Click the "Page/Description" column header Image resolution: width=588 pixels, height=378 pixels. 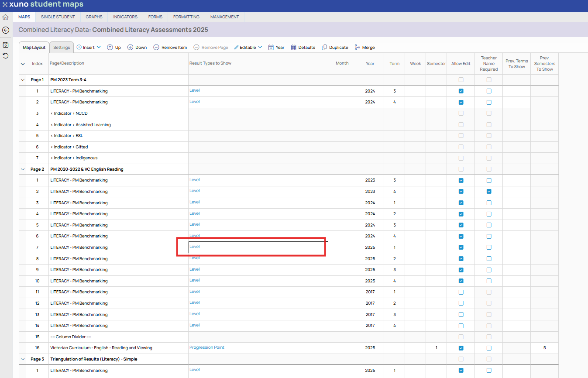pyautogui.click(x=67, y=63)
